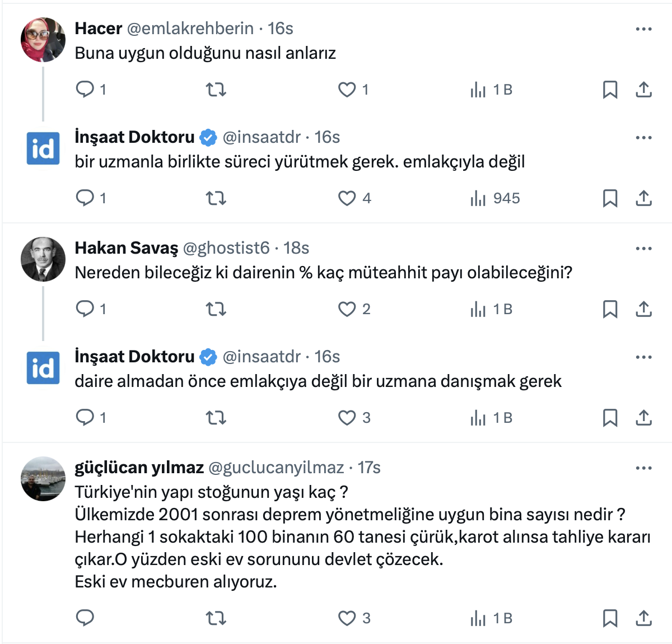
Task: Retweet Hakan Savaş's question tweet
Action: (216, 309)
